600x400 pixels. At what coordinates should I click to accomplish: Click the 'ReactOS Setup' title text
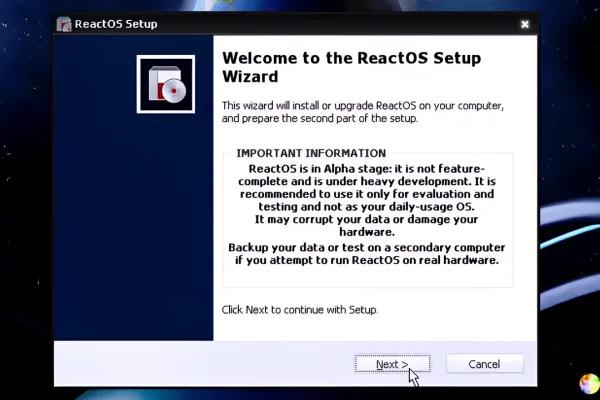116,24
